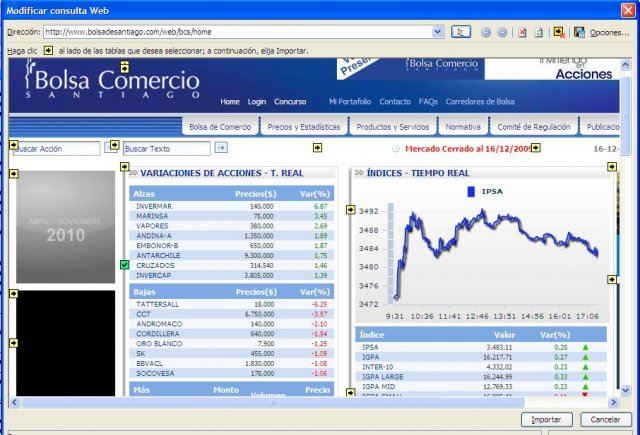The height and width of the screenshot is (435, 640).
Task: Click the green up triangle on IGPA LARGE row
Action: pyautogui.click(x=585, y=377)
